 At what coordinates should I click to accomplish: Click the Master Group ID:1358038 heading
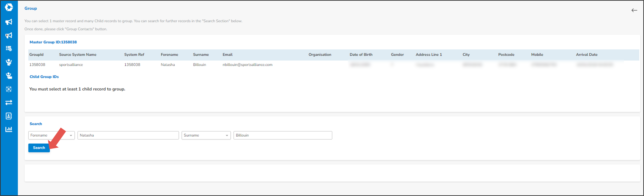53,42
